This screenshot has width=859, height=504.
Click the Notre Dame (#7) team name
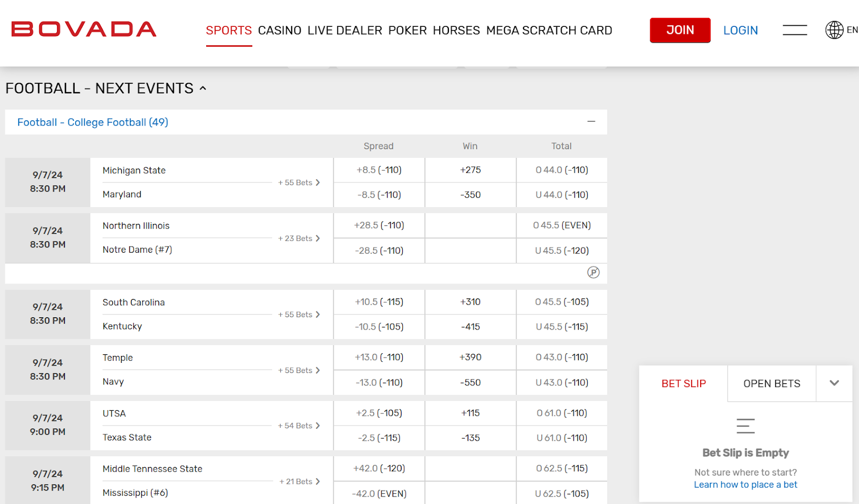[137, 250]
